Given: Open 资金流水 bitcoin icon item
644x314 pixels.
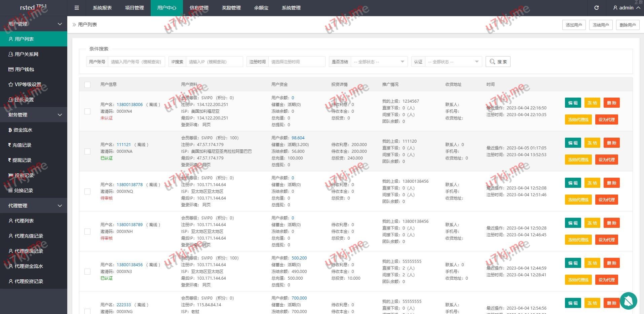Looking at the screenshot, I should coord(10,130).
